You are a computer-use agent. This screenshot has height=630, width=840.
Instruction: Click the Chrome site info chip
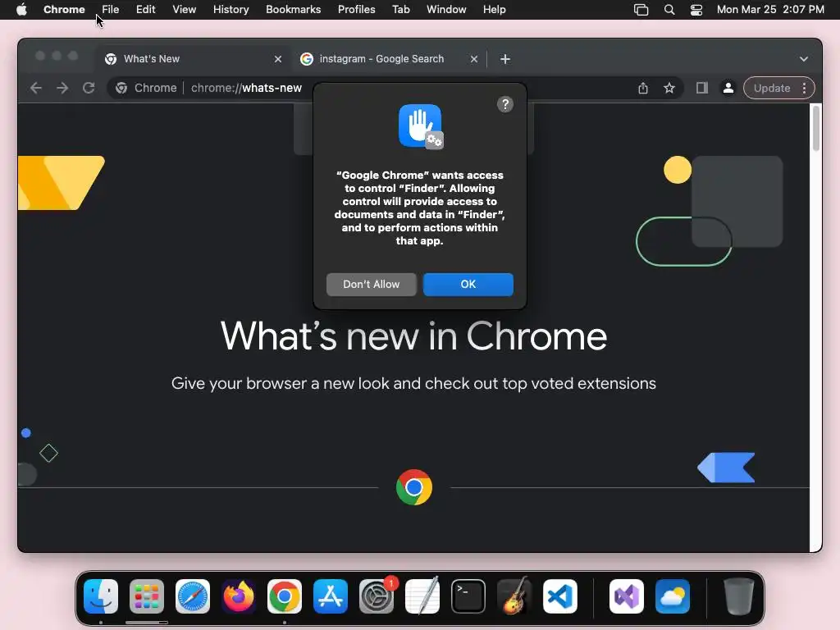146,88
